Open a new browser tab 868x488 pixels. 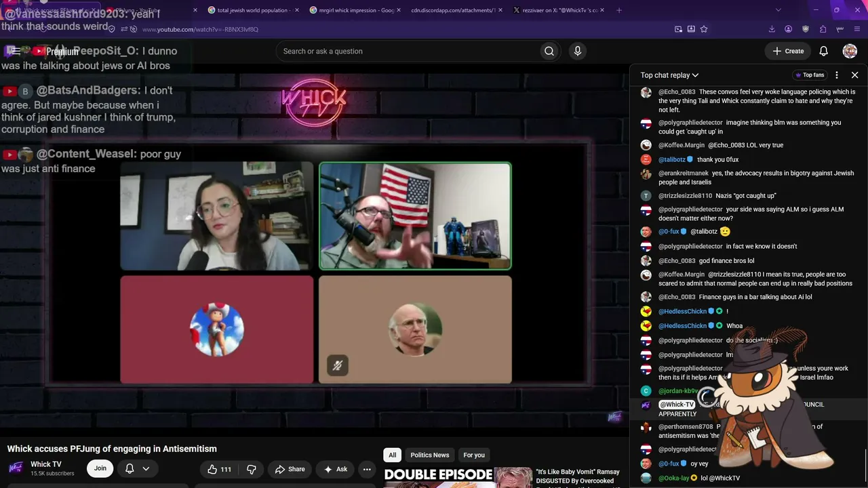[x=618, y=10]
